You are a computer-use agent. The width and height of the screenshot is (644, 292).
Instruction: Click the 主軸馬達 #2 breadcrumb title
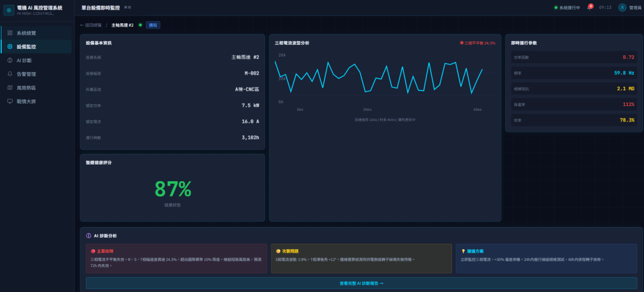point(122,25)
